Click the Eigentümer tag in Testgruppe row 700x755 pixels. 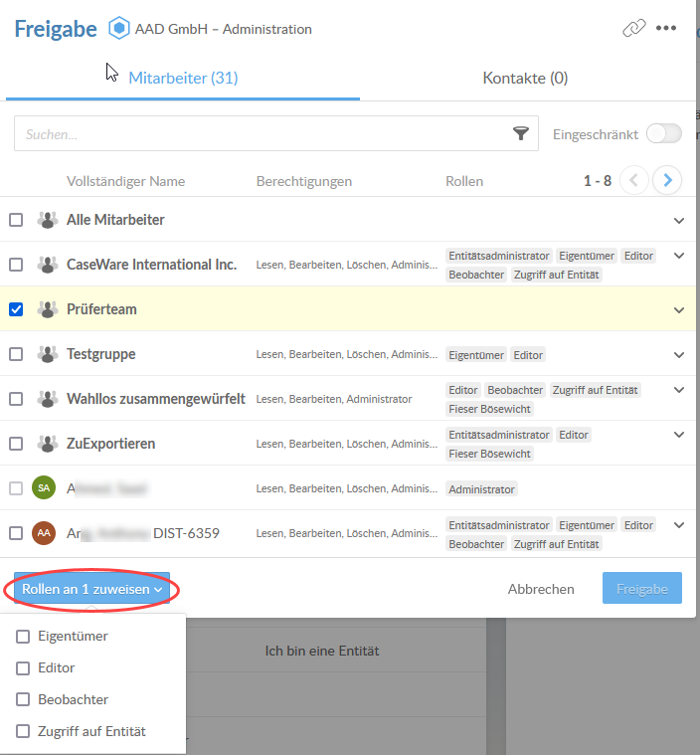pos(476,355)
